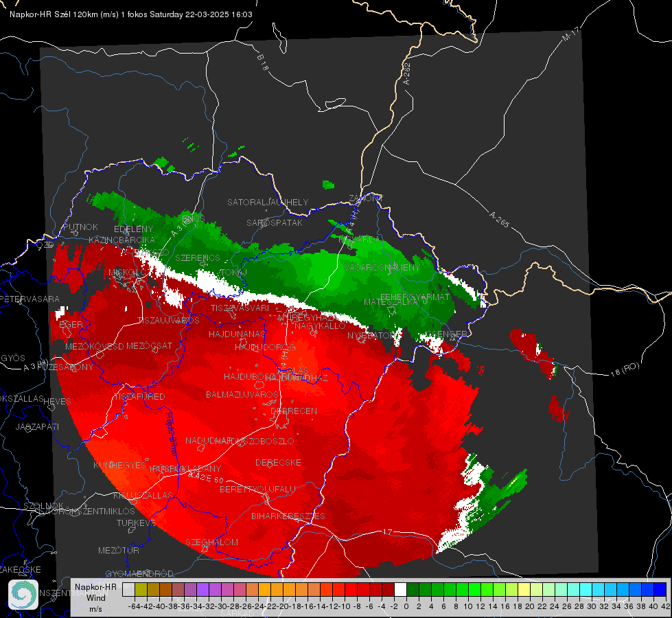Select the MEZOCSAT label
Image resolution: width=672 pixels, height=618 pixels.
(x=149, y=345)
